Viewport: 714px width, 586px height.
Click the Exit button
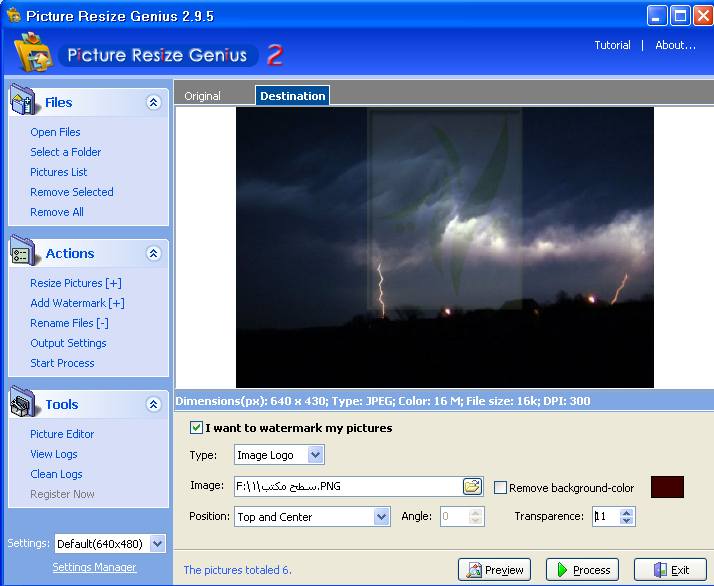tap(670, 570)
